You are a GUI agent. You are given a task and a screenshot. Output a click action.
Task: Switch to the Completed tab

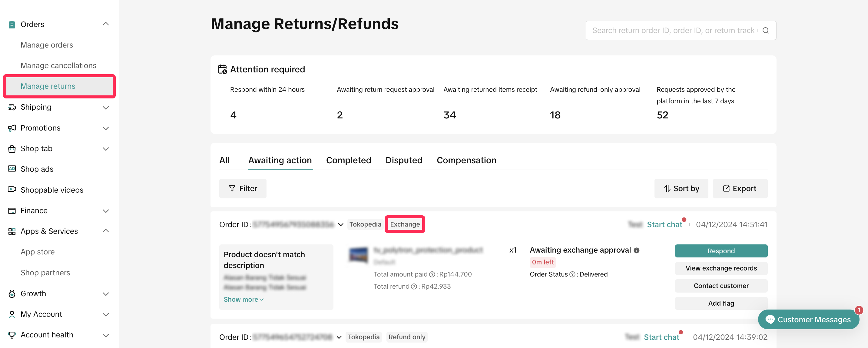tap(348, 160)
